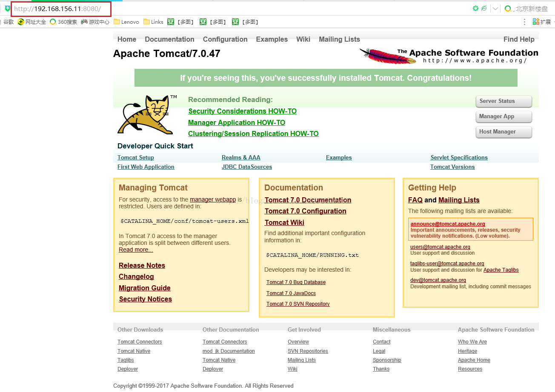Click dev@tomcat.apache.org mailing list
The height and width of the screenshot is (392, 555).
click(x=438, y=280)
